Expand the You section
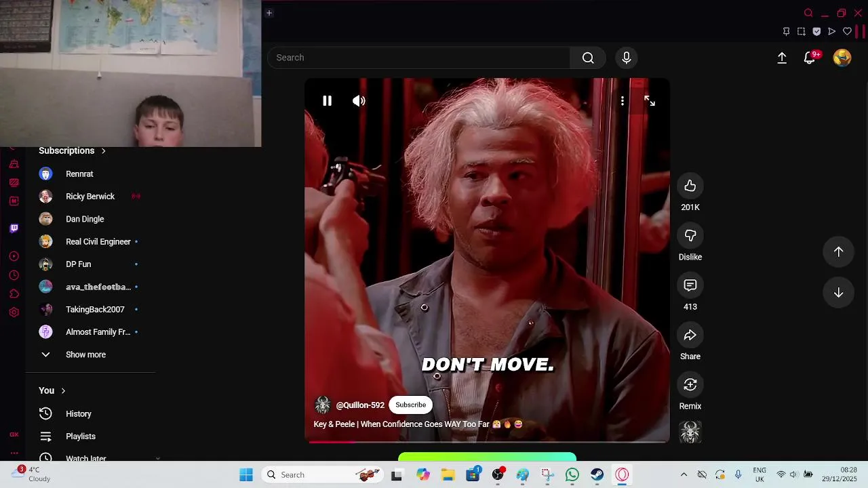 [52, 390]
